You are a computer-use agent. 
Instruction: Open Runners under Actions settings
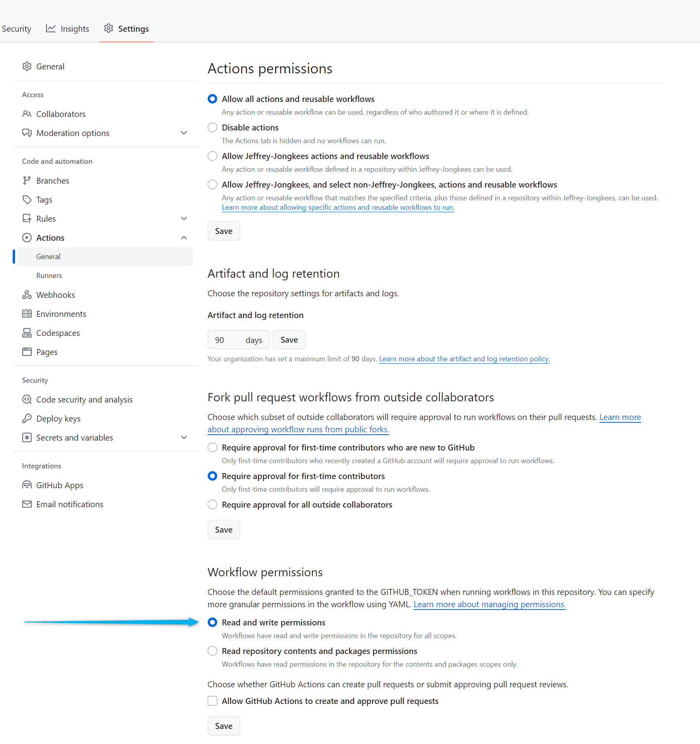pos(49,276)
